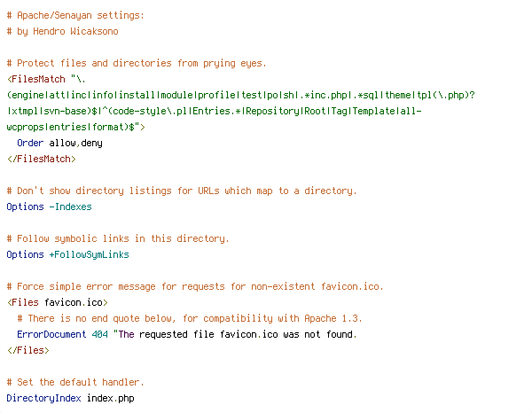Click the opening "<Files favicon.ico>" tag

[57, 302]
